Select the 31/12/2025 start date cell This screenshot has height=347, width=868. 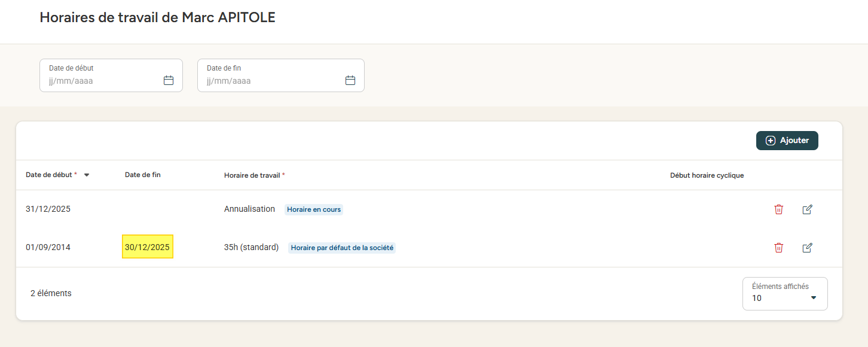48,209
